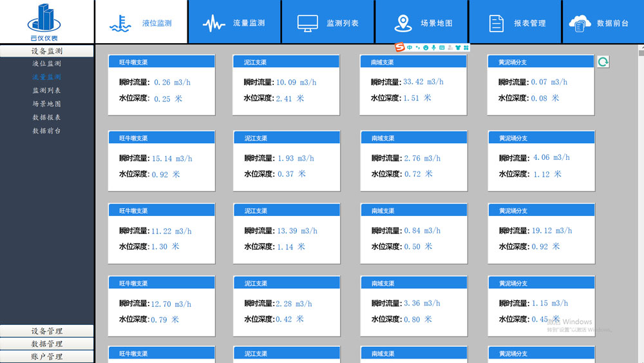Click the grayed user account icon
Screen dimensions: 644x363
[450, 48]
